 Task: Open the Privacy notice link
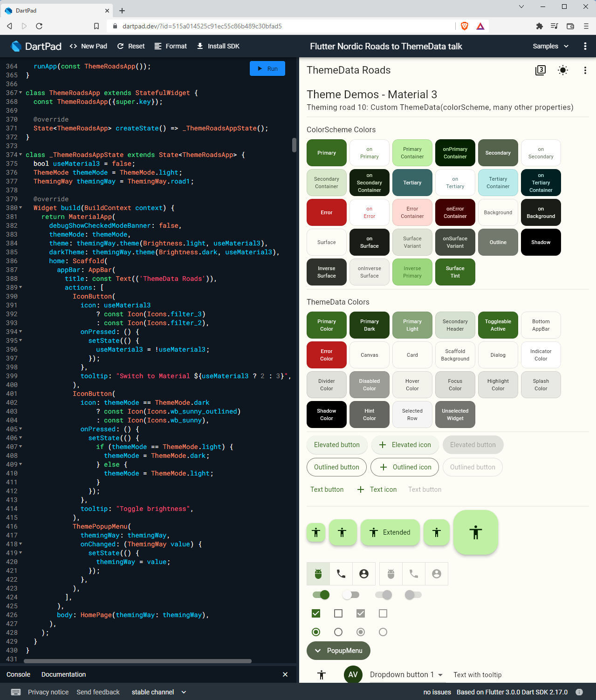(x=48, y=692)
